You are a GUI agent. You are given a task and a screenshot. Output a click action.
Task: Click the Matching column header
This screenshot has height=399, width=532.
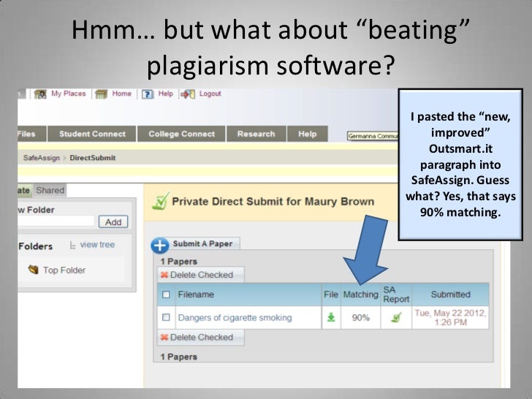(361, 294)
